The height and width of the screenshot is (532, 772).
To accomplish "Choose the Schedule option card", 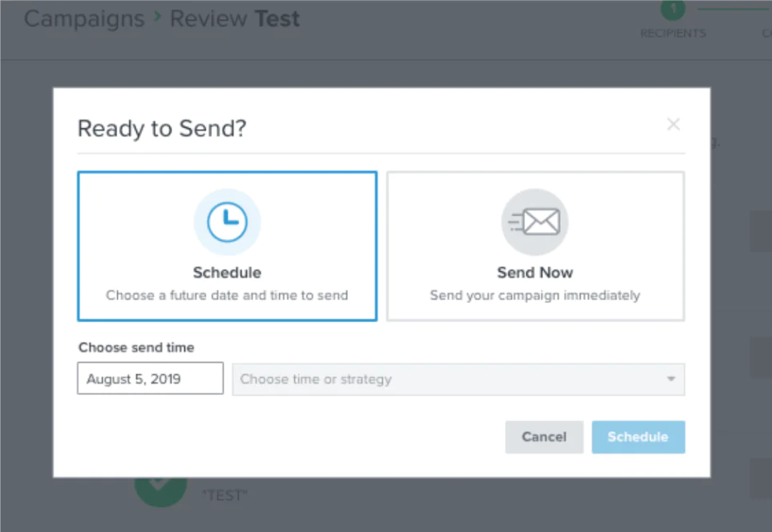I will (x=227, y=246).
